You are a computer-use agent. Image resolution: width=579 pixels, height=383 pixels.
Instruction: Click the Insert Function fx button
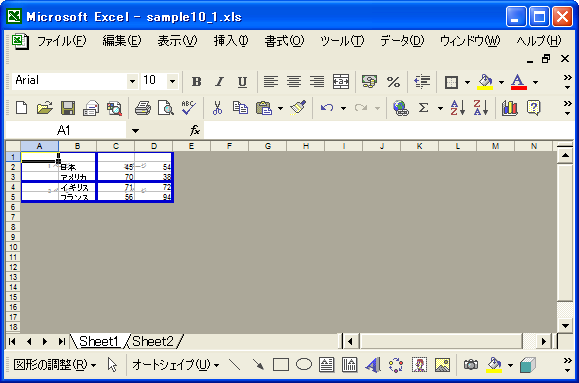pyautogui.click(x=195, y=130)
